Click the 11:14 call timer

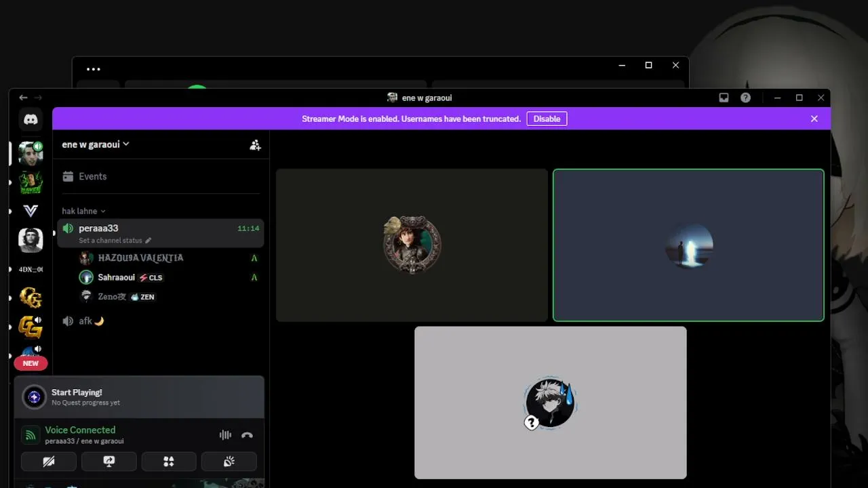click(x=248, y=229)
